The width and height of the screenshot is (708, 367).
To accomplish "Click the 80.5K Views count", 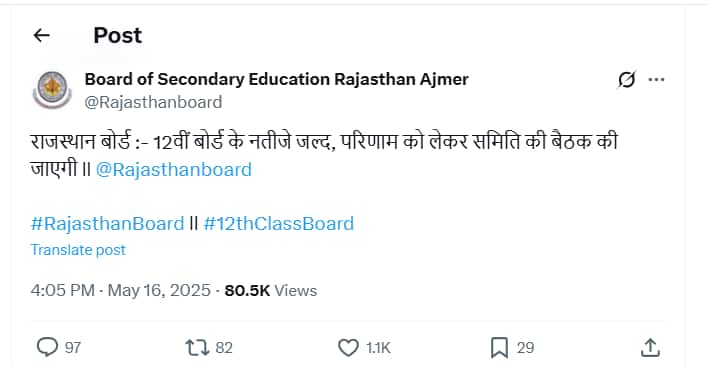I will (x=271, y=291).
